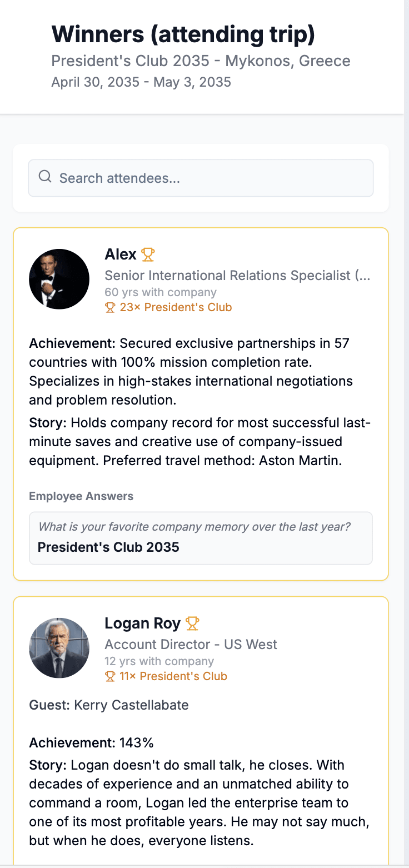Click the trophy icon beside Logan Roy's name

pyautogui.click(x=192, y=623)
